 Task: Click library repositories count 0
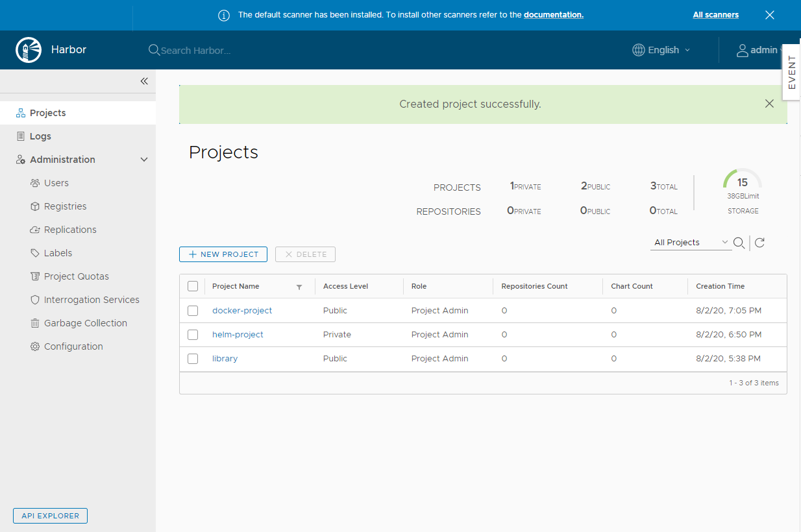click(x=504, y=359)
